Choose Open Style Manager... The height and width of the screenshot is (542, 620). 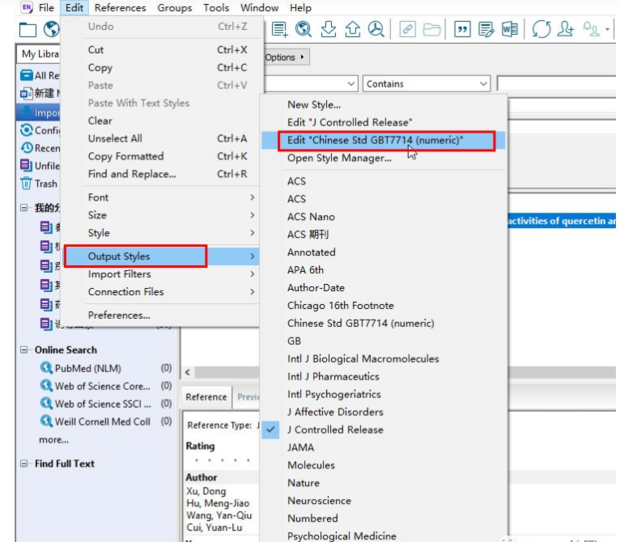coord(383,158)
